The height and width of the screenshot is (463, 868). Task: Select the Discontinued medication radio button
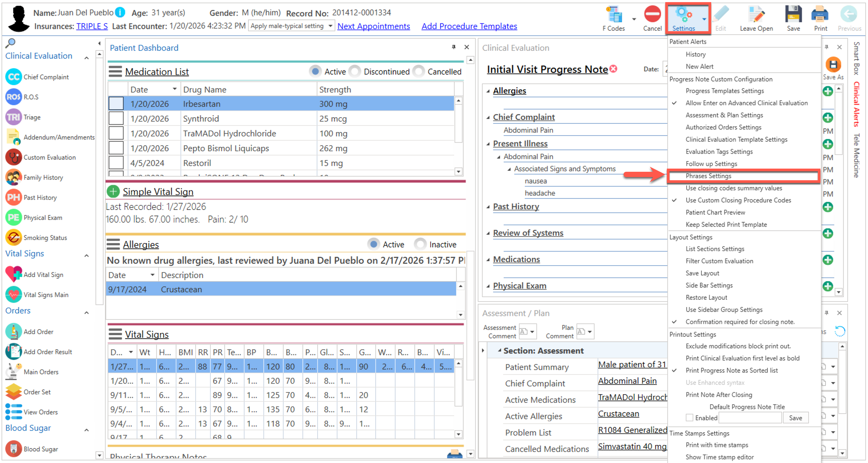[x=355, y=72]
